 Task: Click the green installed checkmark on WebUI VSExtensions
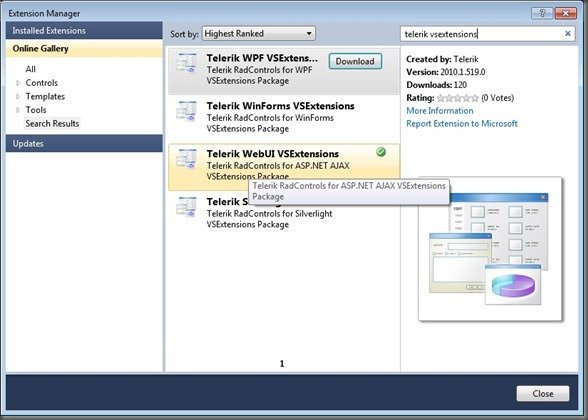click(381, 152)
